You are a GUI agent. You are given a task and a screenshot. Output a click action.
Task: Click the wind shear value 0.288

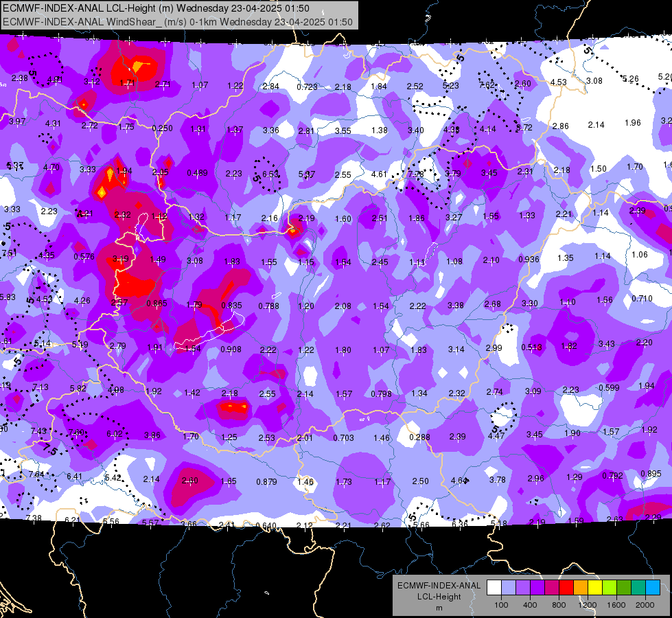419,437
